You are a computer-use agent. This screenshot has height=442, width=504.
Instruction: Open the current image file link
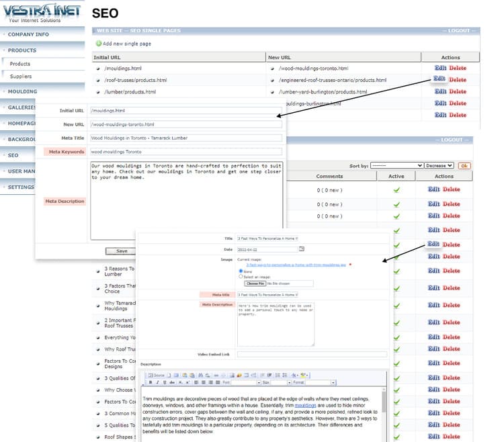296,265
